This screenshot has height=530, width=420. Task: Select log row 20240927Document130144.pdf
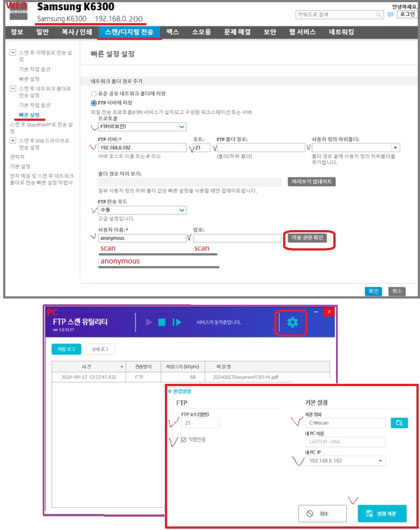point(191,377)
